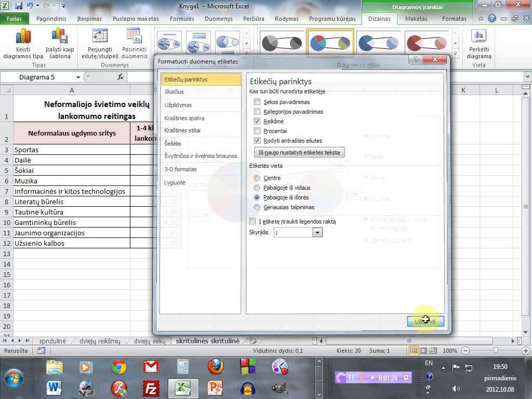Open Google Chrome from taskbar

coord(119,367)
